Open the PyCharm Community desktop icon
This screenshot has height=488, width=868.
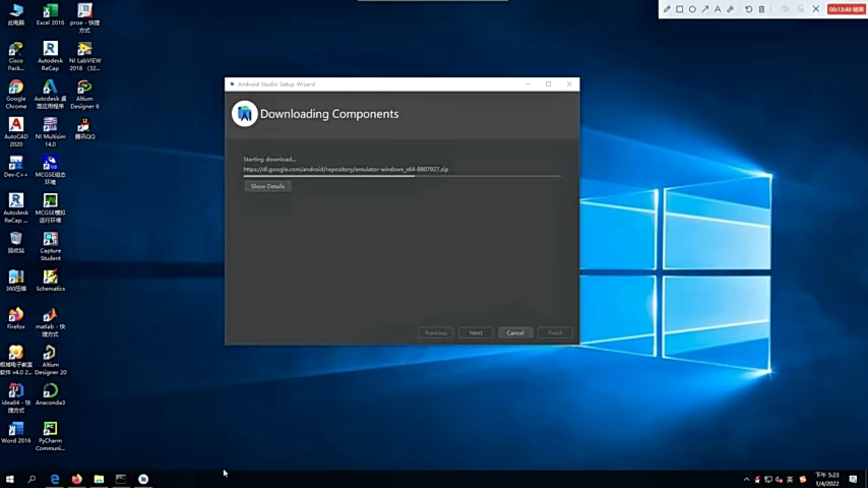coord(50,436)
